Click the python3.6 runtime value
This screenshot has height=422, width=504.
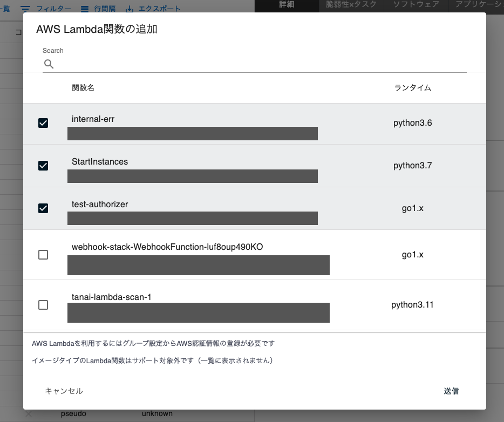tap(413, 123)
